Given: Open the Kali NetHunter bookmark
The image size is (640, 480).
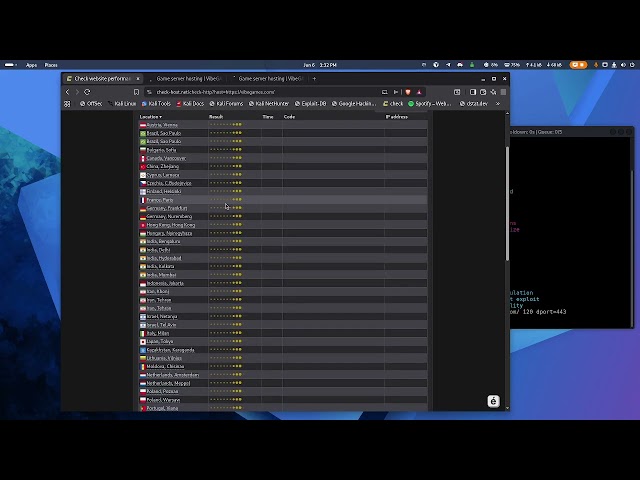Looking at the screenshot, I should [x=269, y=104].
